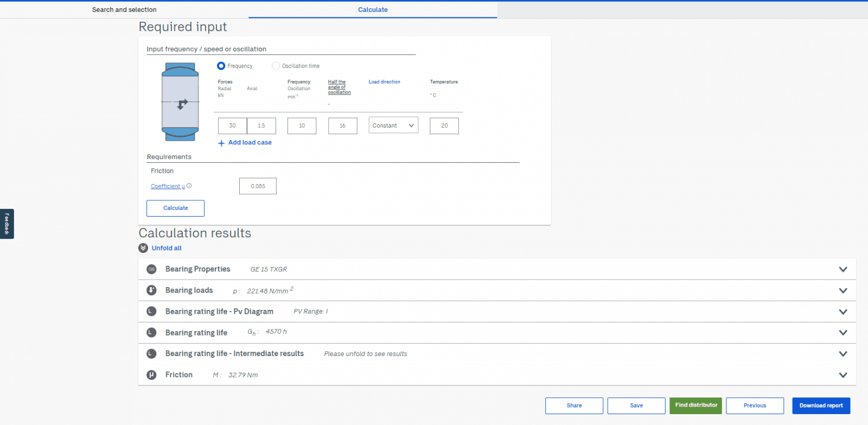Click the Download report button
The height and width of the screenshot is (425, 868).
click(x=821, y=405)
